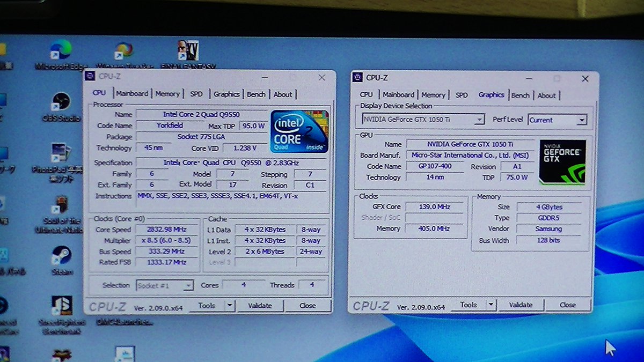
Task: Open the PhotoPad desktop shortcut
Action: 62,163
